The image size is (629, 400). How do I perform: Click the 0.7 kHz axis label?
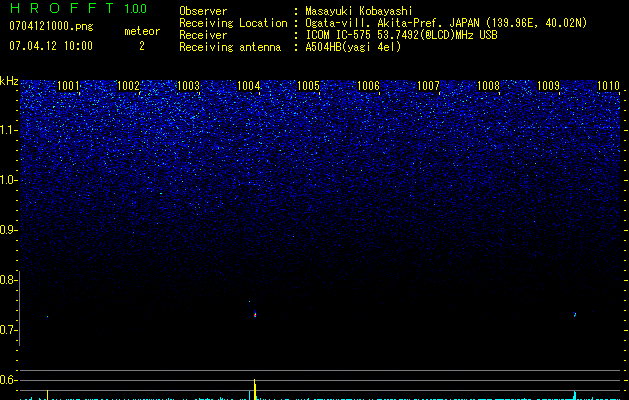tap(8, 330)
